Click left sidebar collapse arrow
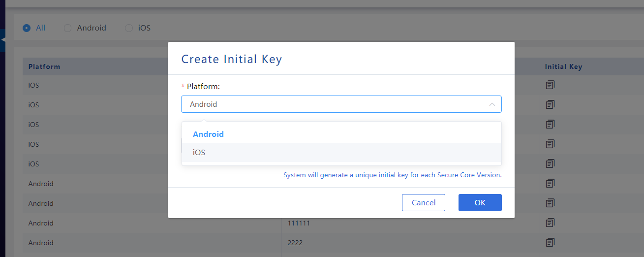This screenshot has width=644, height=257. [x=2, y=38]
